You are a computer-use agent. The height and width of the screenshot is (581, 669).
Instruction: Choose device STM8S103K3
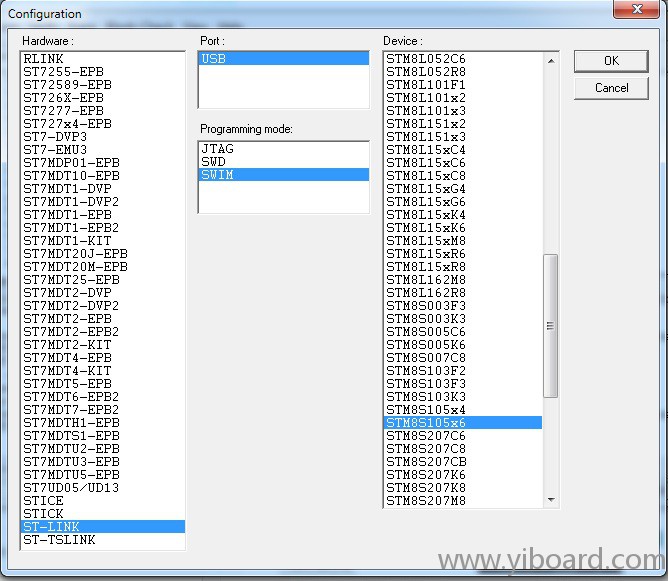click(x=463, y=397)
